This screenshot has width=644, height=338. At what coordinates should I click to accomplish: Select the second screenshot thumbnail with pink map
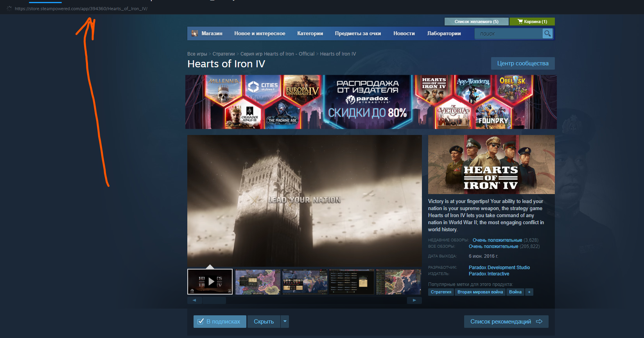click(258, 282)
